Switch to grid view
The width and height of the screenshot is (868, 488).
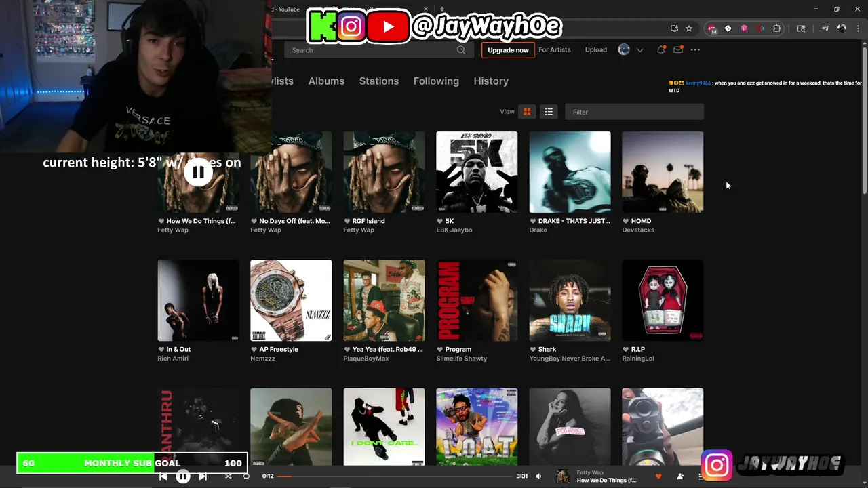(x=527, y=112)
